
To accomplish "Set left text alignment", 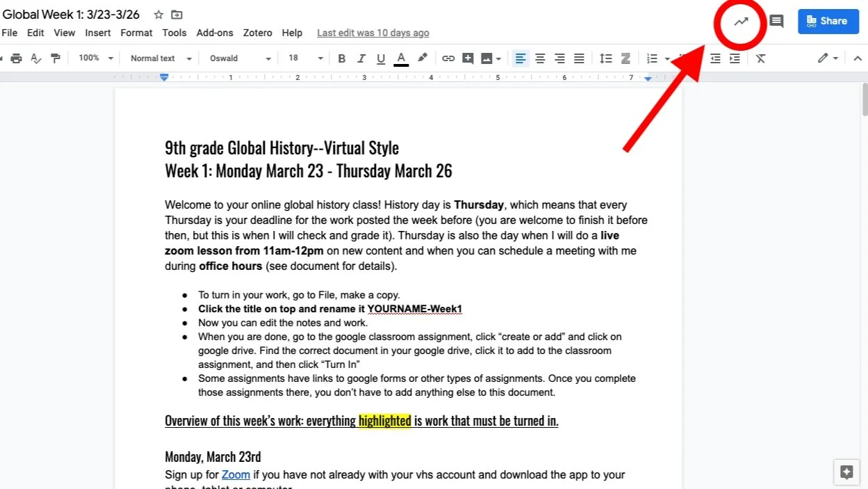I will click(521, 58).
